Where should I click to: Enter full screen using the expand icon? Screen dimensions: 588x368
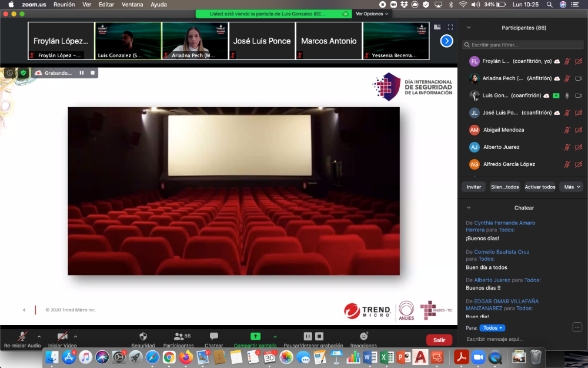(450, 27)
